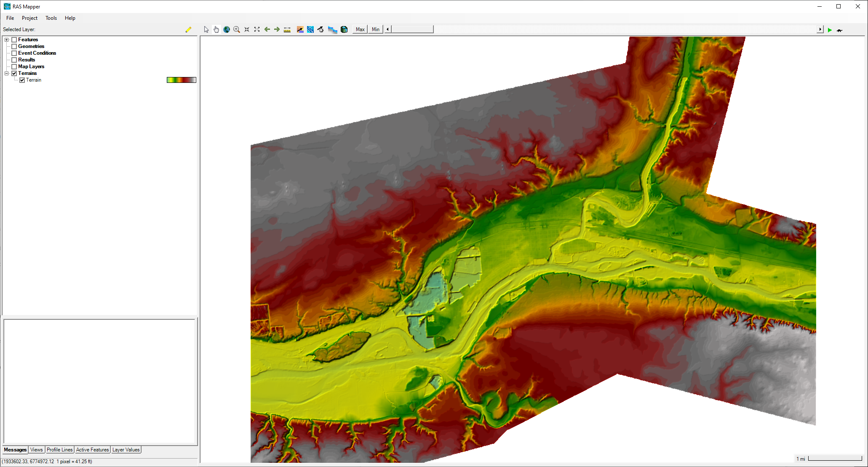Screen dimensions: 868x467
Task: Select the zoom-in magnifier tool
Action: tap(237, 29)
